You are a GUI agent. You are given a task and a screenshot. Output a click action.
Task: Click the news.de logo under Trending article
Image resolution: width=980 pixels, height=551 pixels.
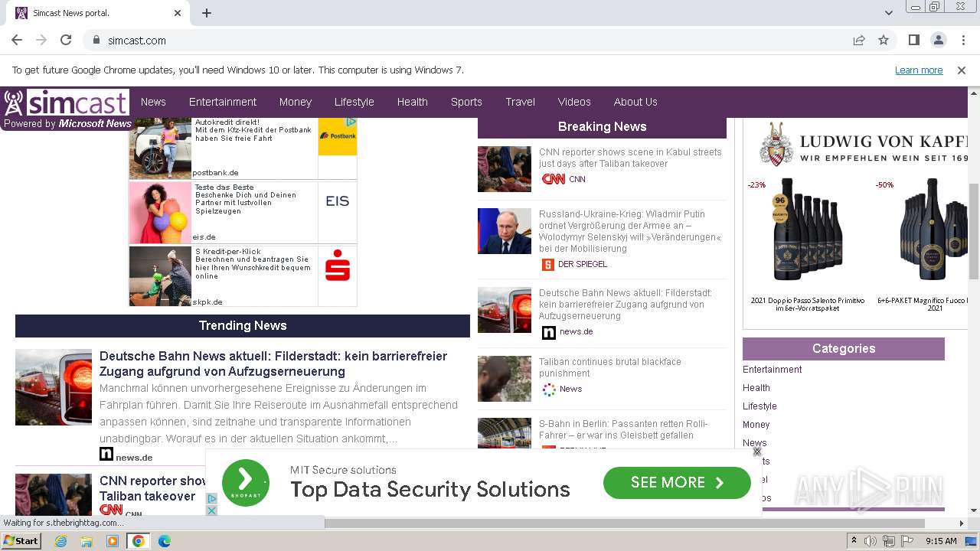(x=106, y=455)
